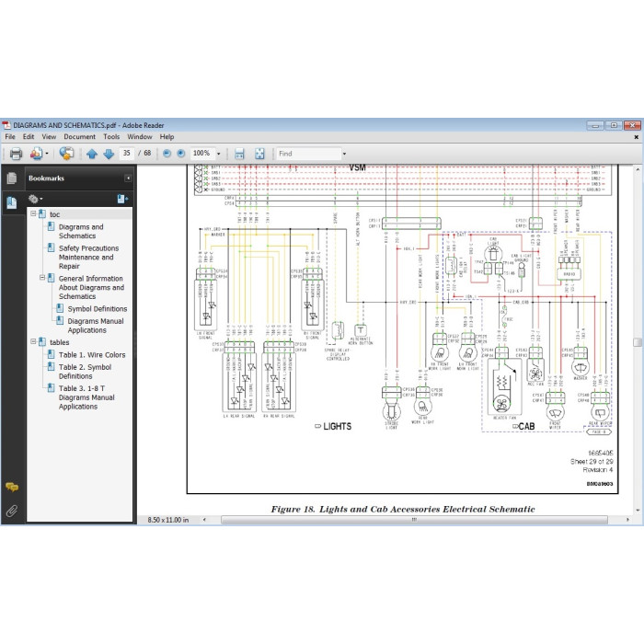Select the tables bookmark
Screen dimensions: 644x644
[x=60, y=342]
